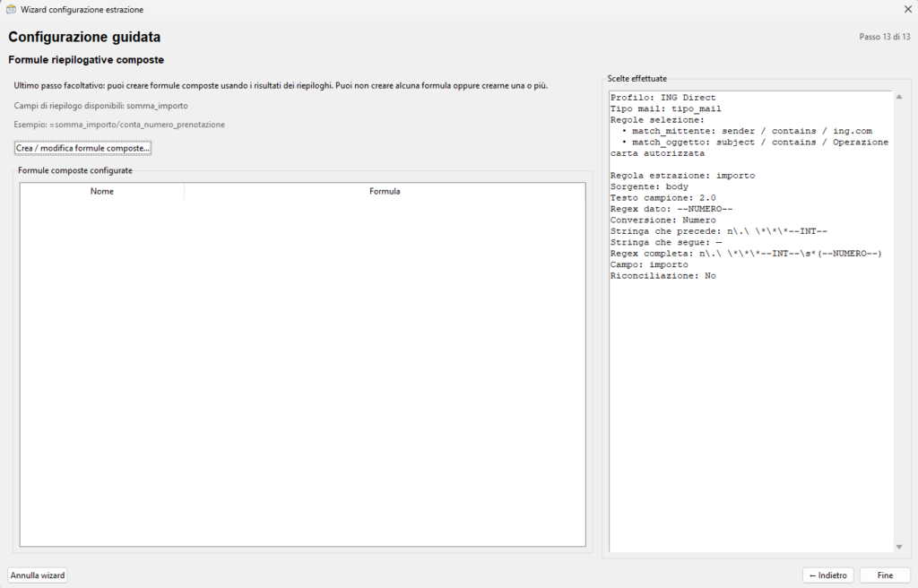Click the 'Regola estrazione: importo' line
This screenshot has height=588, width=918.
pos(682,176)
